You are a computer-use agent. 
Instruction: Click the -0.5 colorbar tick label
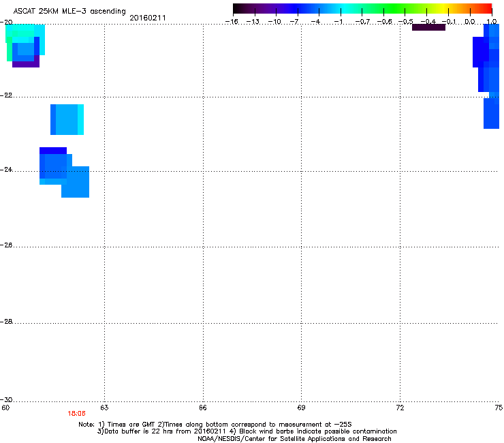406,22
